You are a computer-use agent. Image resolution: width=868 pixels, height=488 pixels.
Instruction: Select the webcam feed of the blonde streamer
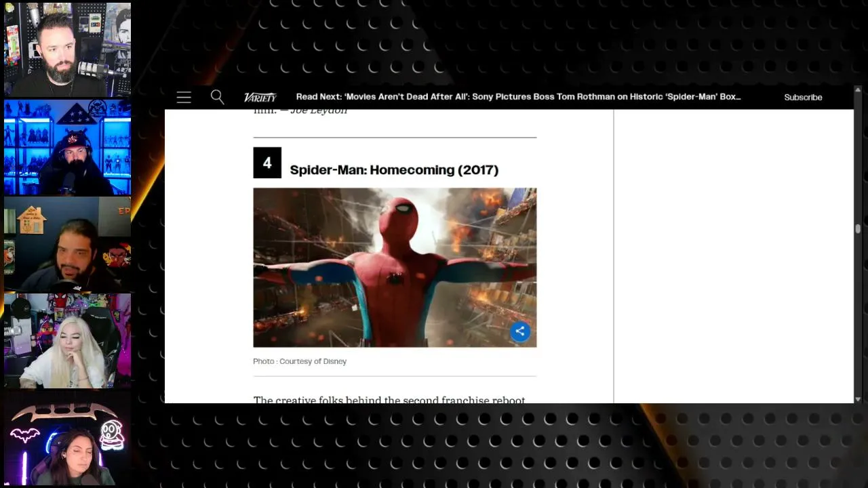[68, 341]
